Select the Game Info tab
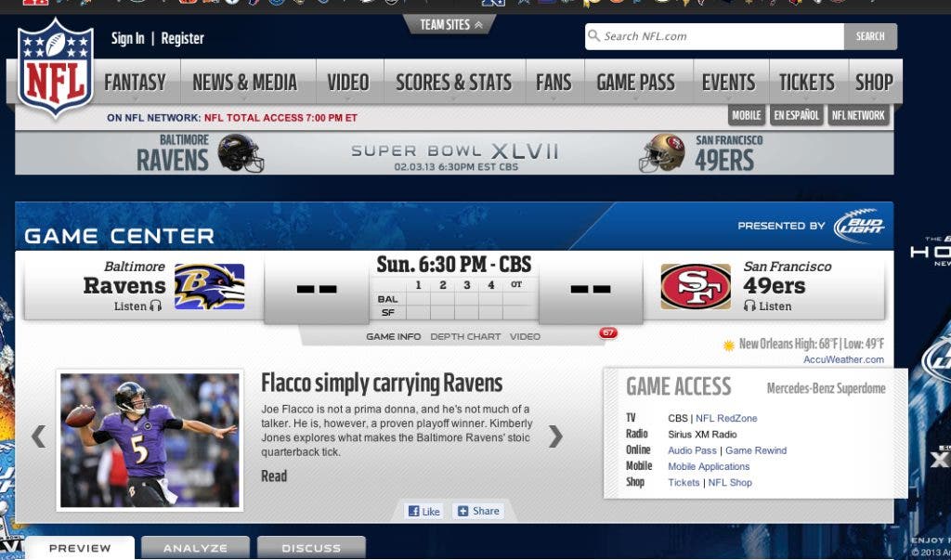The image size is (951, 560). pyautogui.click(x=394, y=336)
